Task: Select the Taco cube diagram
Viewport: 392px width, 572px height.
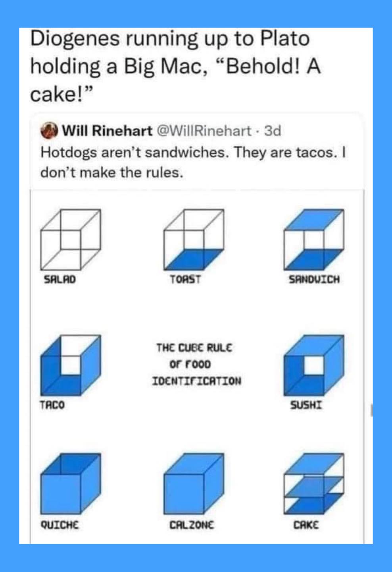Action: [x=71, y=365]
